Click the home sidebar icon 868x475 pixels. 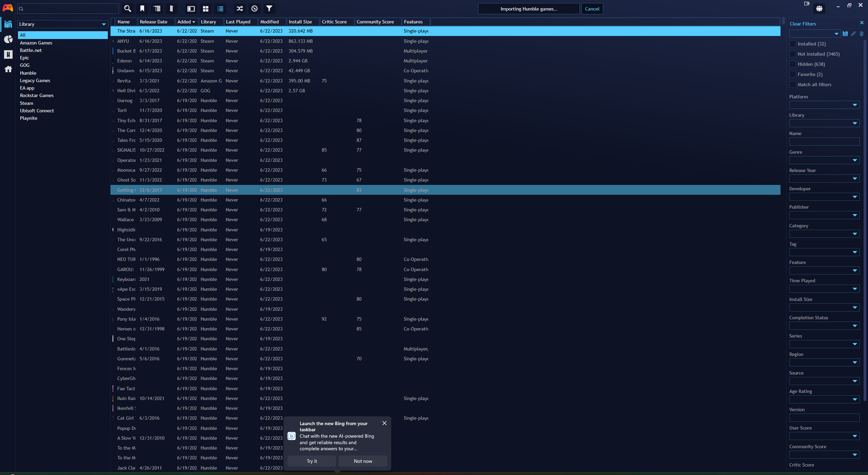[8, 69]
